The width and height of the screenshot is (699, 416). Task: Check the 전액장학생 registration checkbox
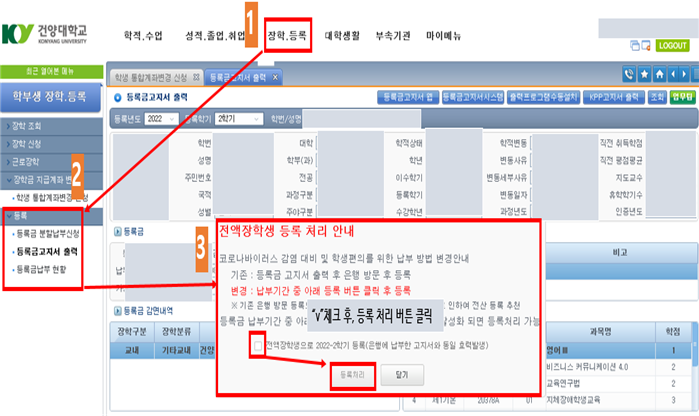pyautogui.click(x=258, y=345)
